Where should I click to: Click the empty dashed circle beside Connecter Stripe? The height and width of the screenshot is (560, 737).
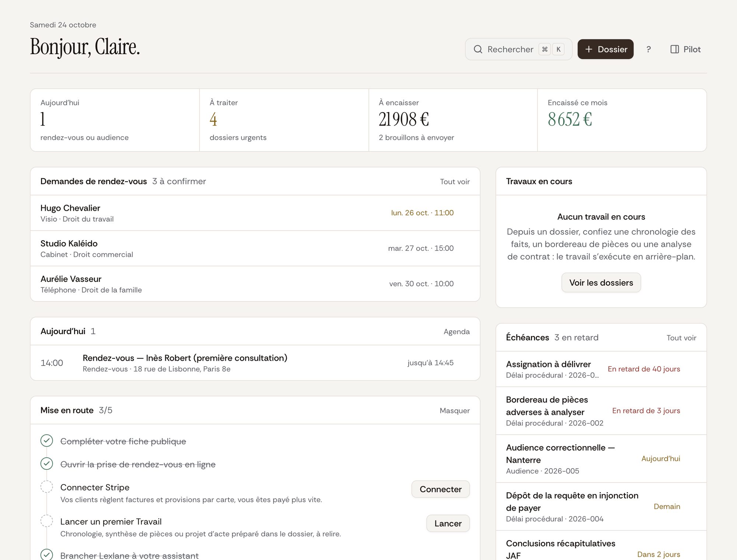point(47,486)
